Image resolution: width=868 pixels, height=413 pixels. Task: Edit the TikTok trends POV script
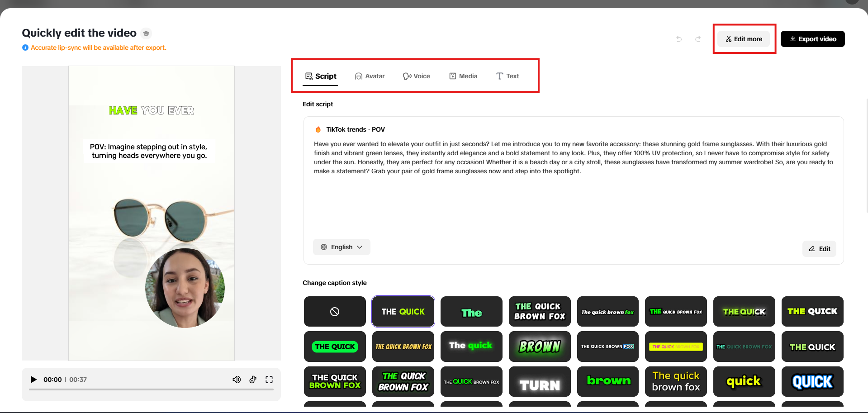coord(819,249)
